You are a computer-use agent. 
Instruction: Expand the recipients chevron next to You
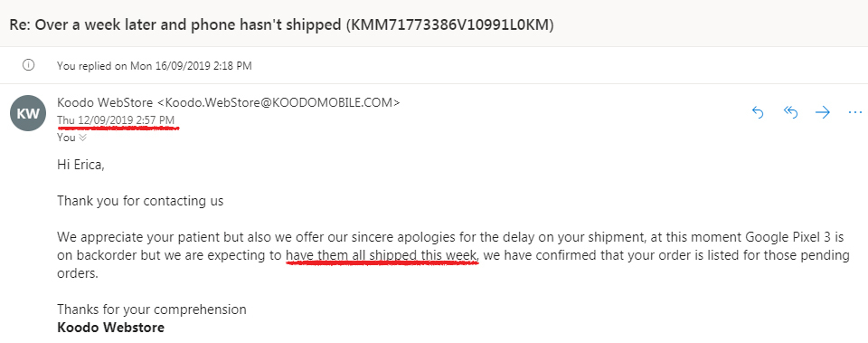point(82,138)
